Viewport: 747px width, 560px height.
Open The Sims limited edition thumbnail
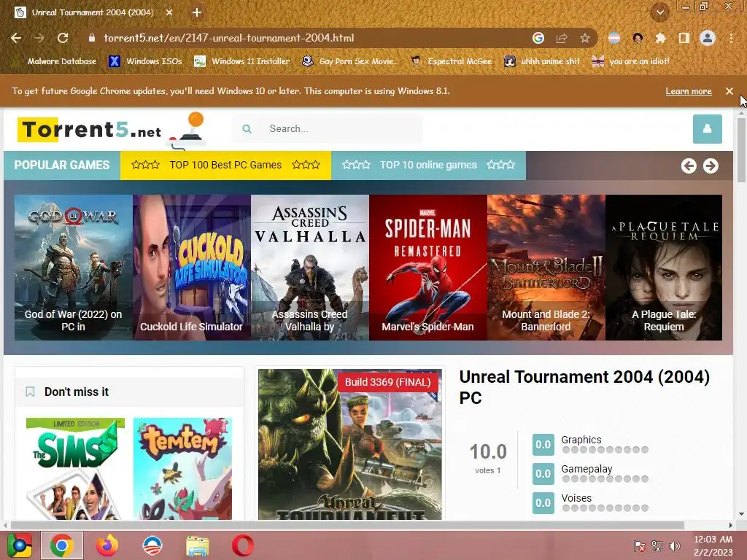pyautogui.click(x=75, y=469)
